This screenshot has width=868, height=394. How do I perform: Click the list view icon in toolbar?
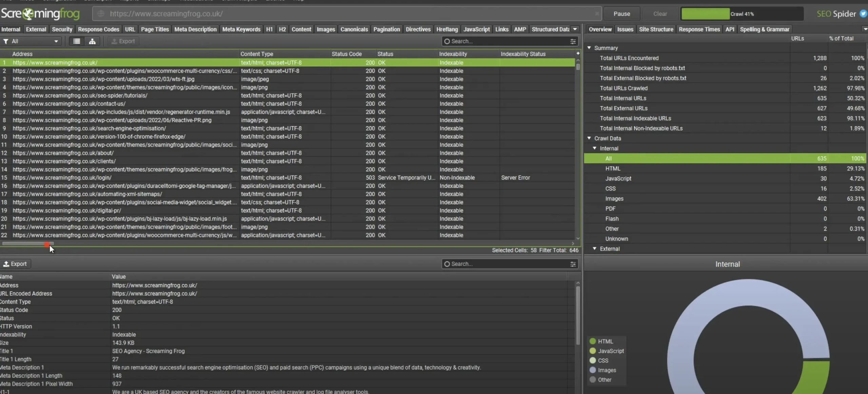pos(76,41)
